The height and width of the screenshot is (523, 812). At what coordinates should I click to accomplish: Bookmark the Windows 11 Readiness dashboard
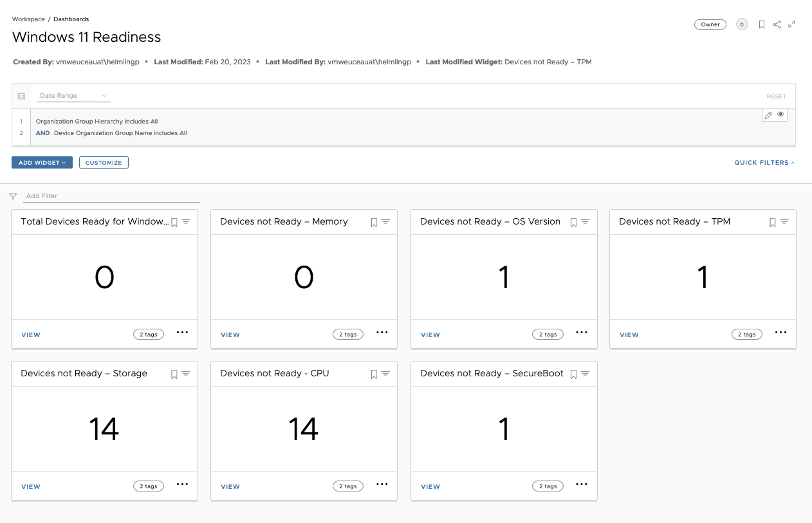click(x=762, y=24)
